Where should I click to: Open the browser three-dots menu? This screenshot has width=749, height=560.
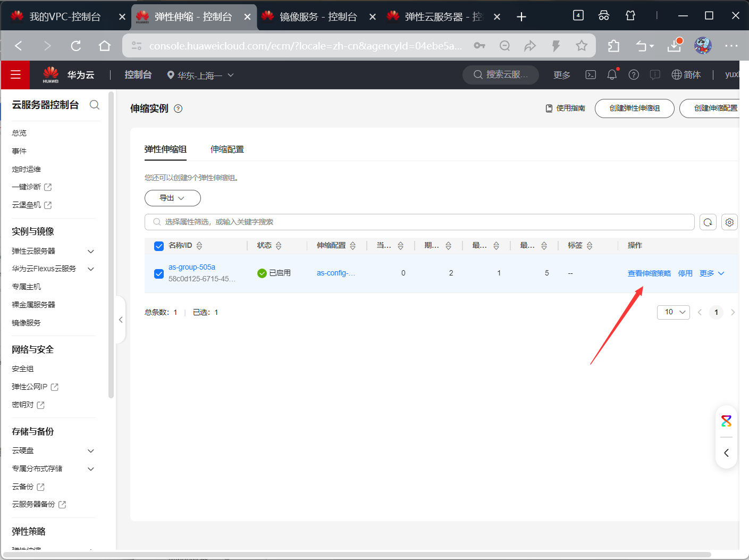coord(731,46)
